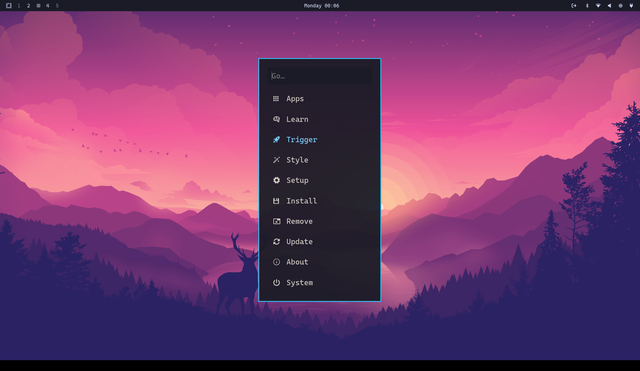Open the Apps menu entry

point(320,99)
